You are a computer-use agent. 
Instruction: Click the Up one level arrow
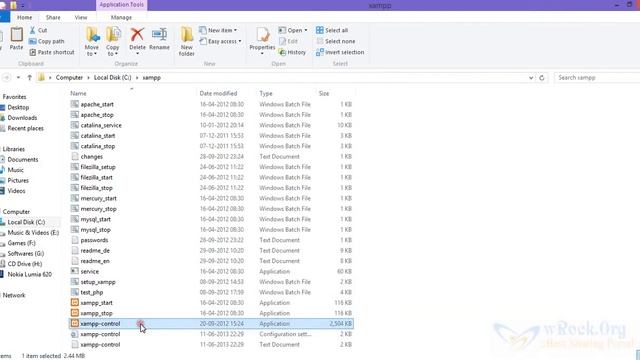(x=29, y=78)
